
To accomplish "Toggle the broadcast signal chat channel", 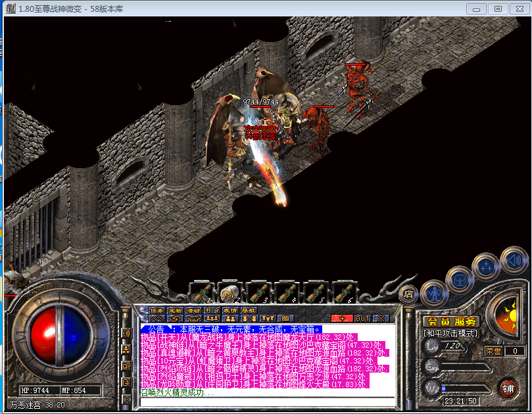I will tap(126, 333).
